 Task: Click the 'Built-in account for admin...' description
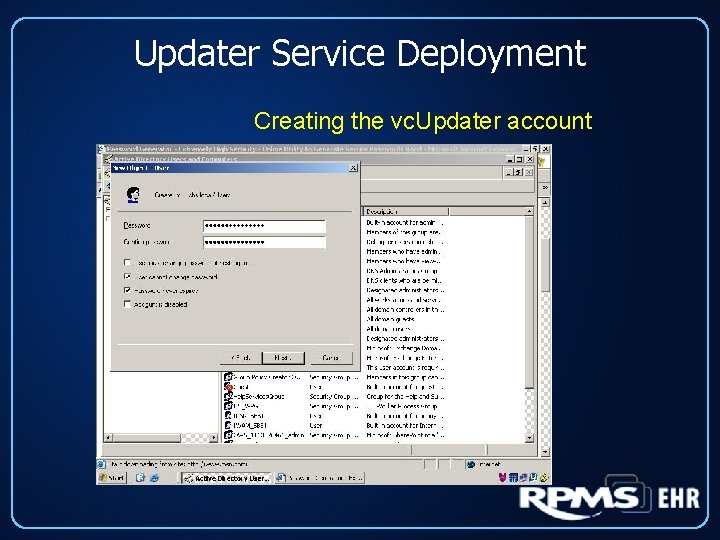pyautogui.click(x=405, y=222)
